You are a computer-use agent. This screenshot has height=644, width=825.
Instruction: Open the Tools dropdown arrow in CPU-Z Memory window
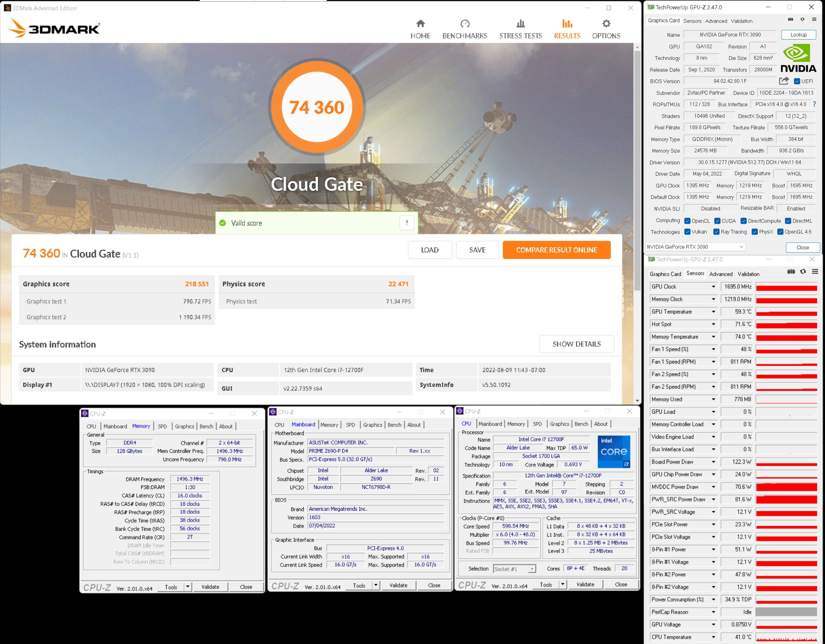187,587
